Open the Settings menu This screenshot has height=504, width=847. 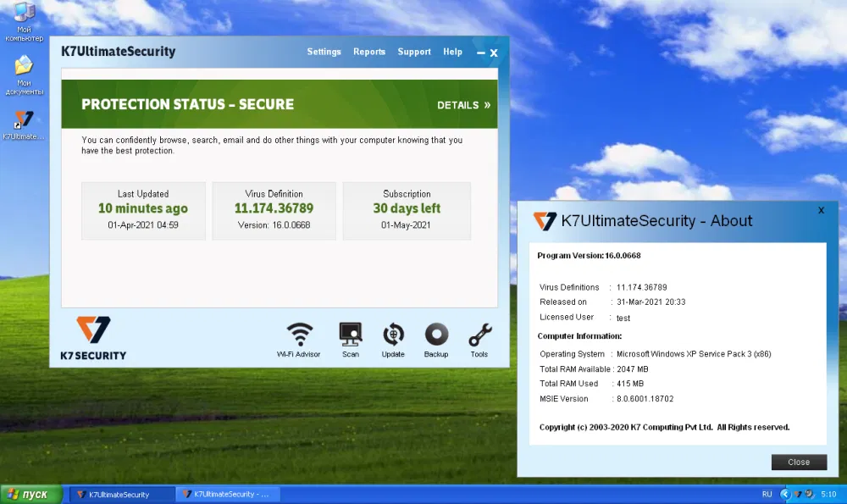324,52
